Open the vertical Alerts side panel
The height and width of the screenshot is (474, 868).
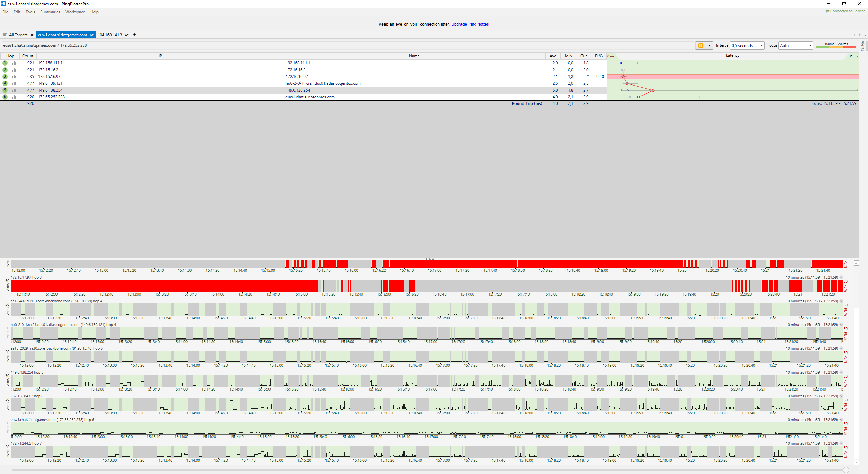click(x=863, y=46)
